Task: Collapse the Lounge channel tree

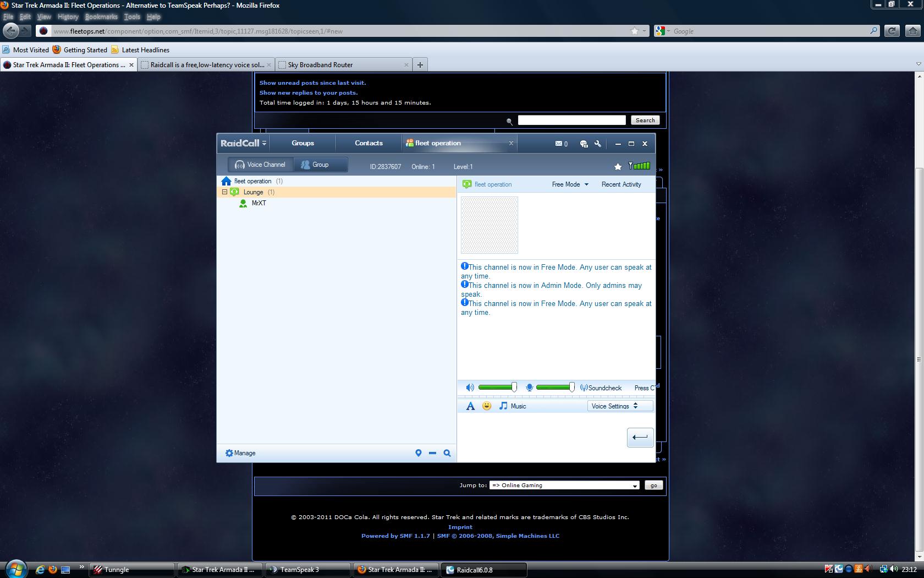Action: coord(224,192)
